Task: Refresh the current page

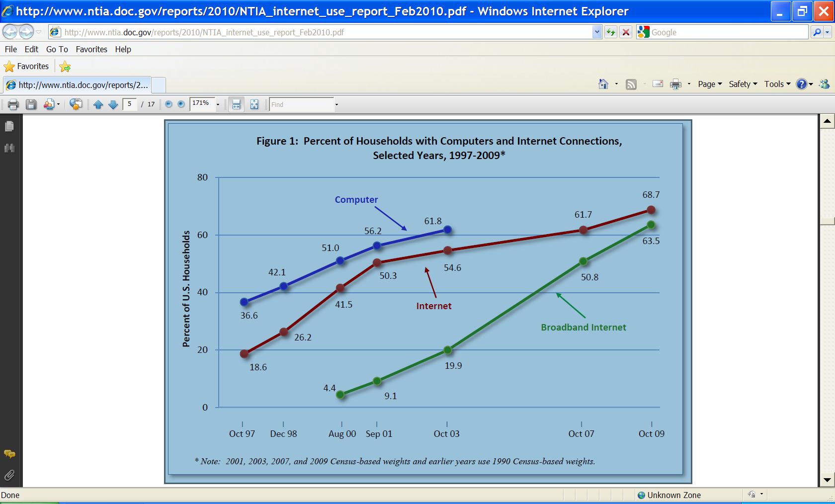Action: pos(611,32)
